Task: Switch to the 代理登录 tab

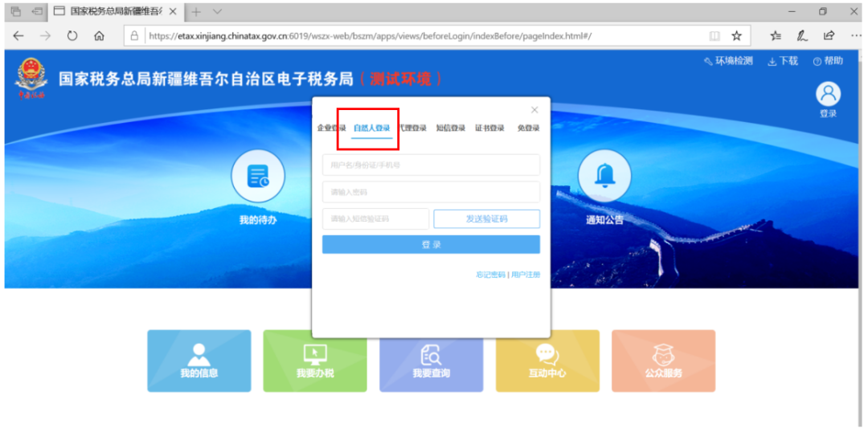Action: pos(413,128)
